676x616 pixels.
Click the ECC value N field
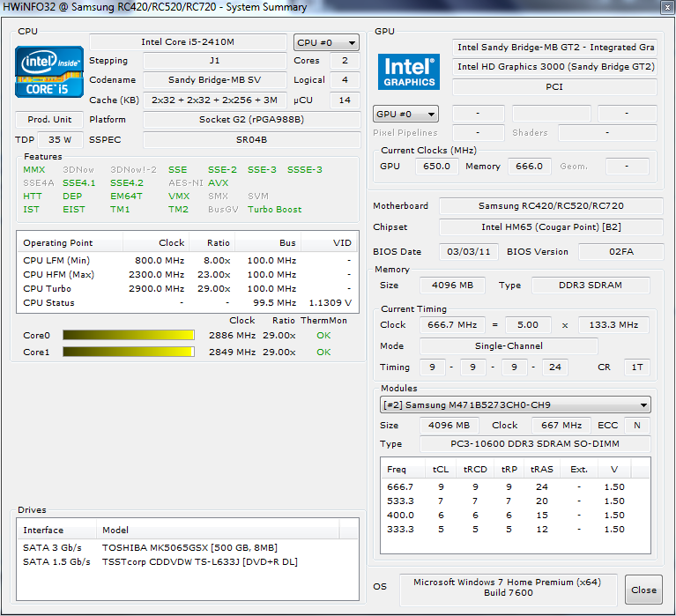[x=636, y=426]
